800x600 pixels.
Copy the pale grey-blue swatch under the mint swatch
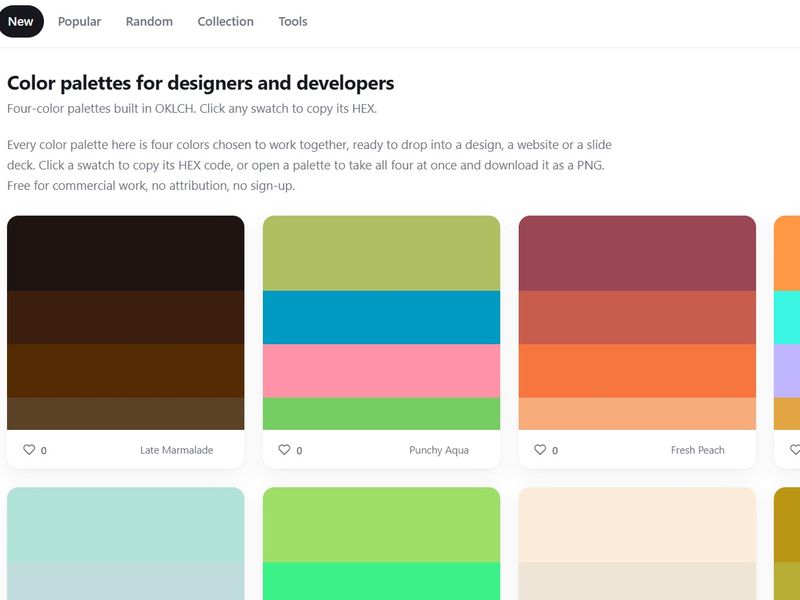coord(126,581)
